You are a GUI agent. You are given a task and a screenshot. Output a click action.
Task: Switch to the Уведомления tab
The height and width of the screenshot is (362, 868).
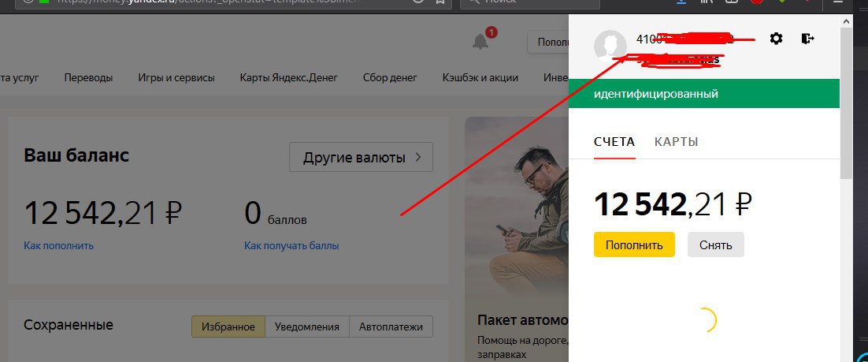307,327
